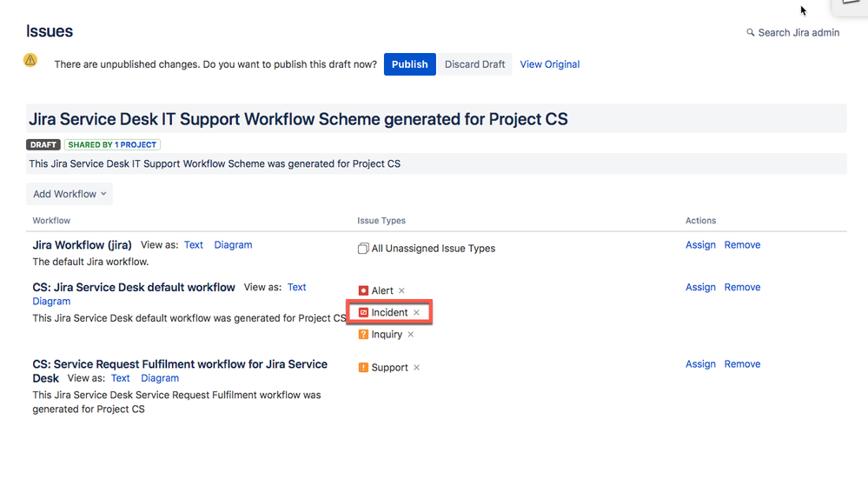Image resolution: width=868 pixels, height=486 pixels.
Task: Click the All Unassigned Issue Types icon
Action: (x=363, y=249)
